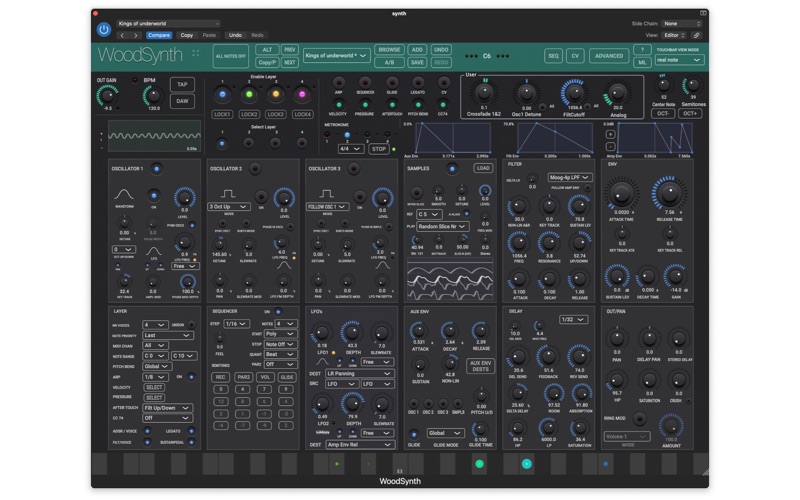The height and width of the screenshot is (500, 800).
Task: Click Oscillator 3 square waveform icon
Action: pos(327,194)
